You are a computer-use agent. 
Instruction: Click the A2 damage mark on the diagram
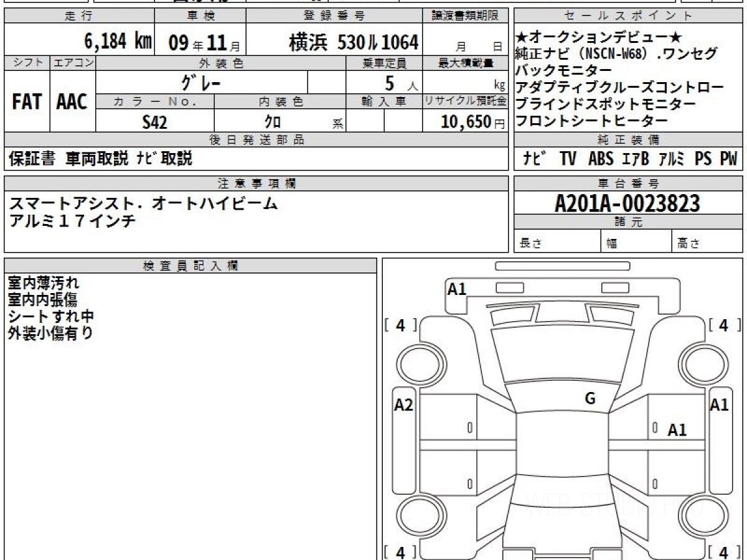[x=404, y=405]
